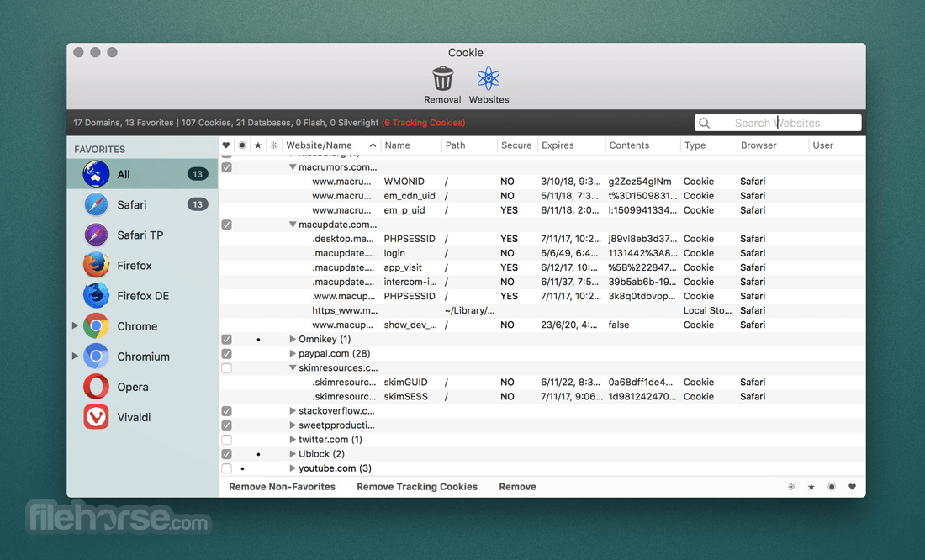Image resolution: width=925 pixels, height=560 pixels.
Task: Toggle favorite checkbox for sweetpproducti
Action: pyautogui.click(x=226, y=425)
